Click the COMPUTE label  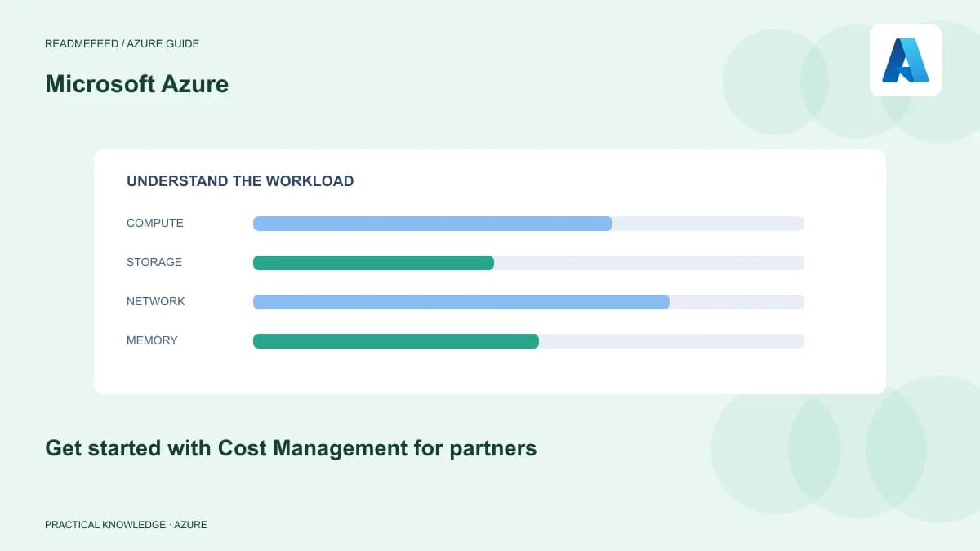pos(155,224)
